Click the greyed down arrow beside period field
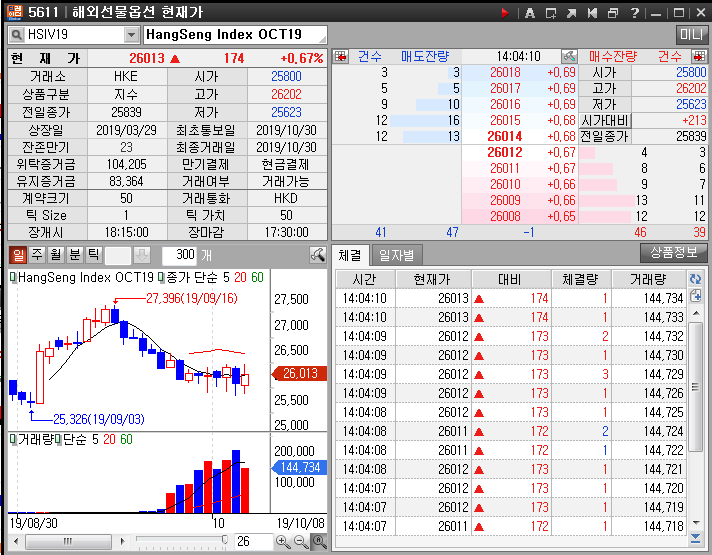 [x=142, y=255]
